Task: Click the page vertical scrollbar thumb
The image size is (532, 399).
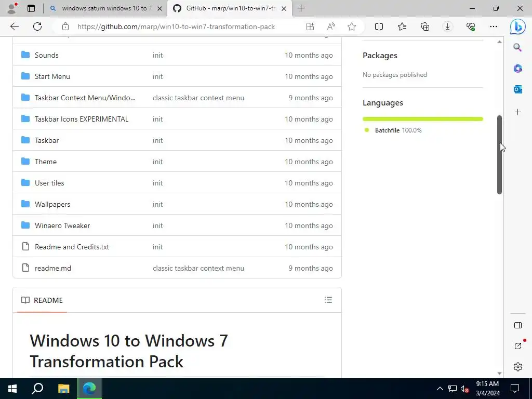Action: click(x=499, y=155)
